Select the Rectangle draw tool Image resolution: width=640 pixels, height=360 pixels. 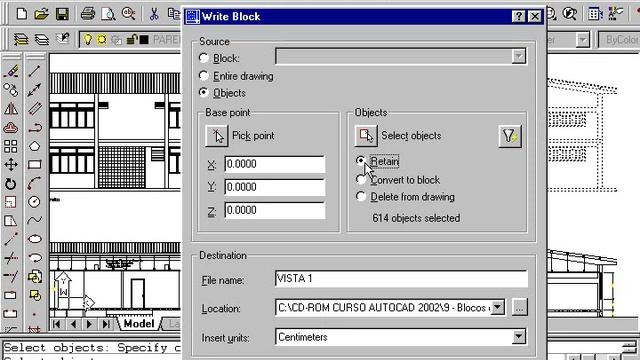point(35,165)
